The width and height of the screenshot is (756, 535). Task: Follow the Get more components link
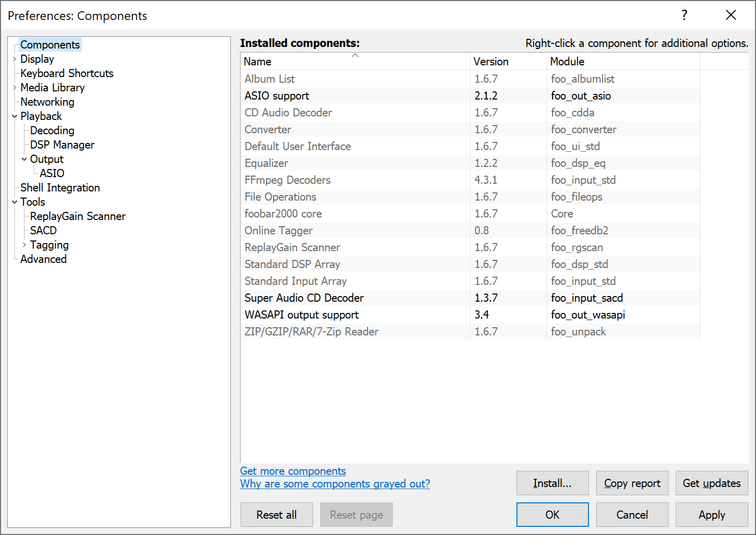click(293, 471)
